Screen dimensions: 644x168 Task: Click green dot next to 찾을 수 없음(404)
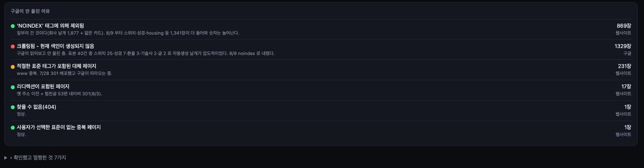pos(13,107)
